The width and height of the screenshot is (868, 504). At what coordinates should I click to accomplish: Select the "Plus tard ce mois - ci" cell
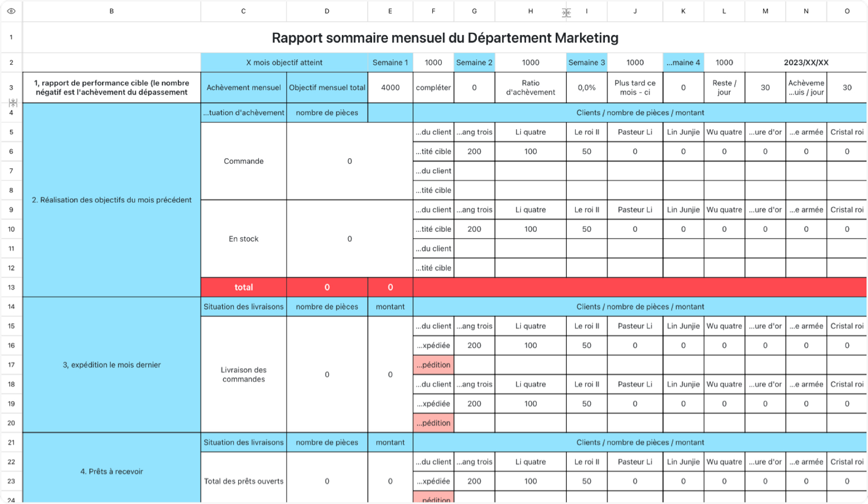635,87
